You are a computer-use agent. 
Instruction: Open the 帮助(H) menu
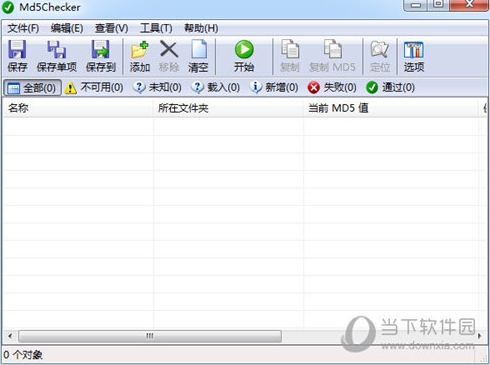pyautogui.click(x=201, y=28)
